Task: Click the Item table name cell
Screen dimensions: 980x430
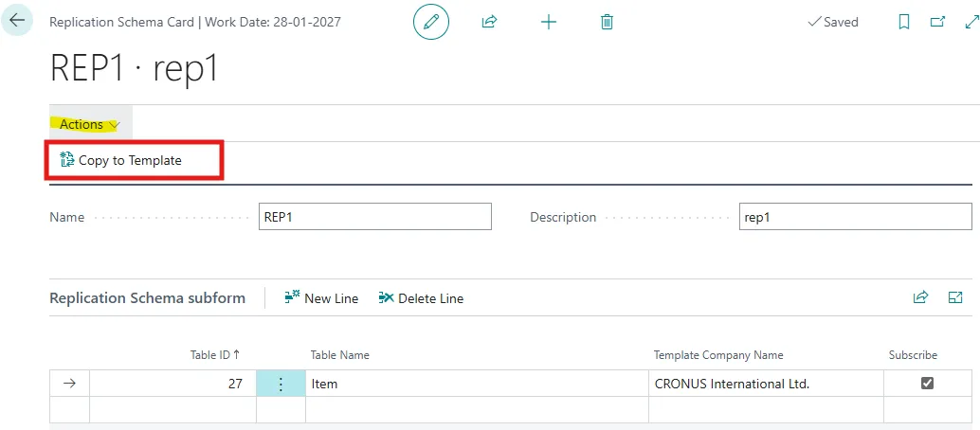Action: (x=477, y=384)
